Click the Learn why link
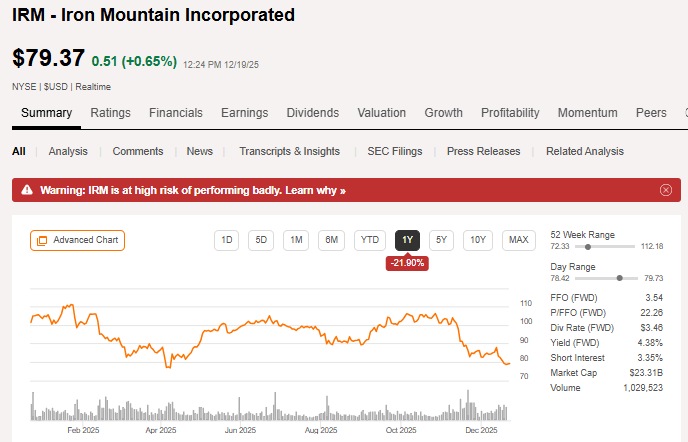Viewport: 688px width, 442px height. pos(315,190)
